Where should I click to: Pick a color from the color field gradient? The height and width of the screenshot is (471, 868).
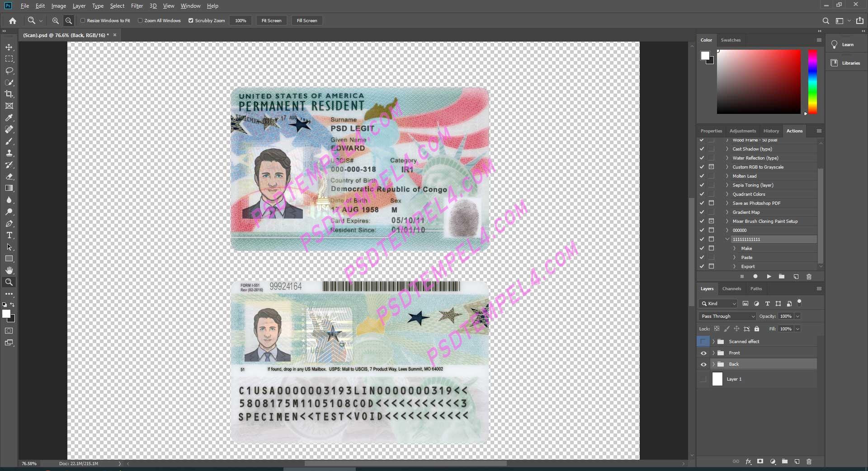point(759,82)
